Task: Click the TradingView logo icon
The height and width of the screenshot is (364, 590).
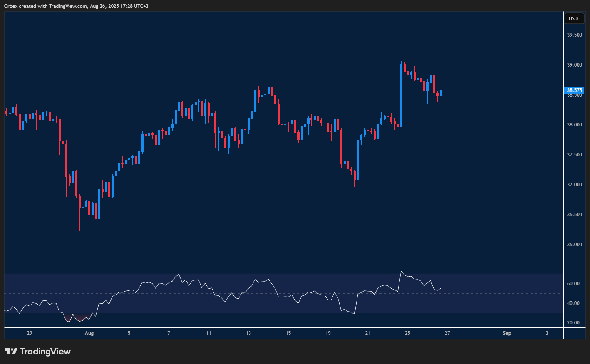Action: 11,352
